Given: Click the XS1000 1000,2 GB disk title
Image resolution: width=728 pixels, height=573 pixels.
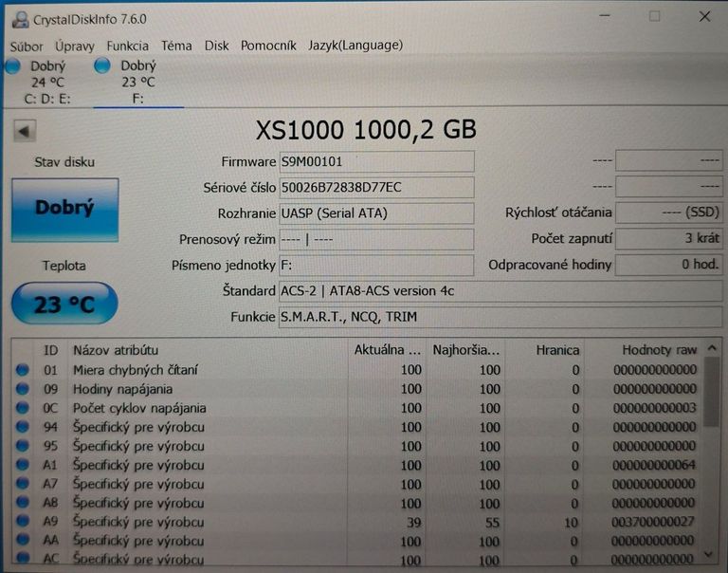Looking at the screenshot, I should click(x=366, y=130).
